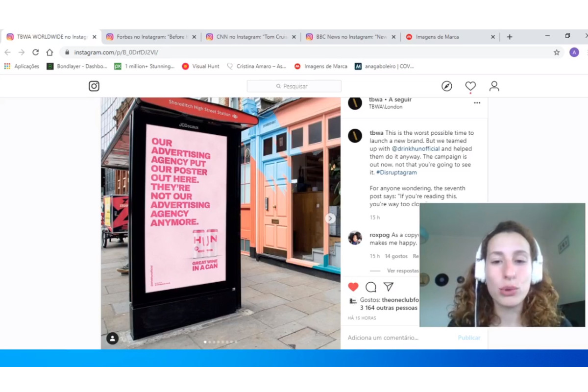Like the post with the red heart
This screenshot has height=392, width=588.
click(x=353, y=287)
